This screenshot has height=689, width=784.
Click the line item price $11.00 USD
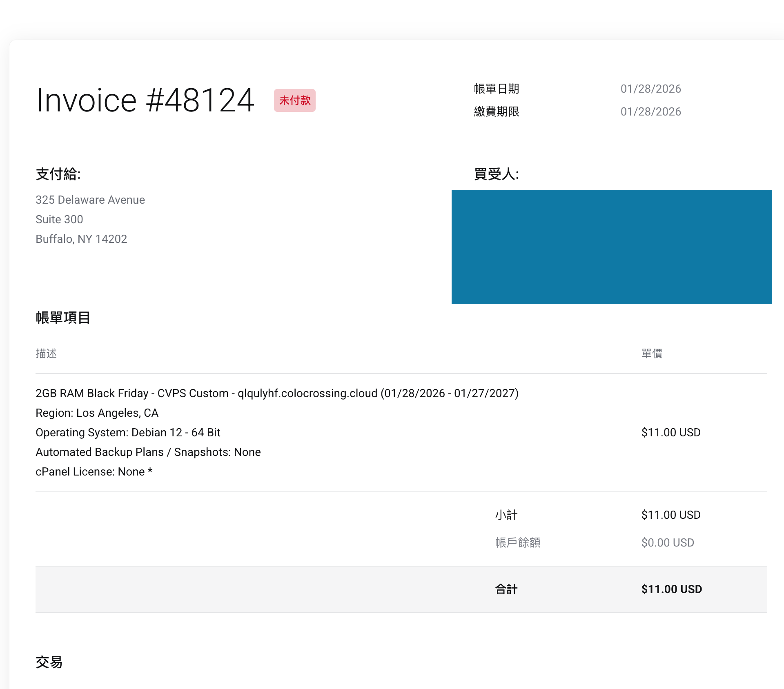point(670,432)
